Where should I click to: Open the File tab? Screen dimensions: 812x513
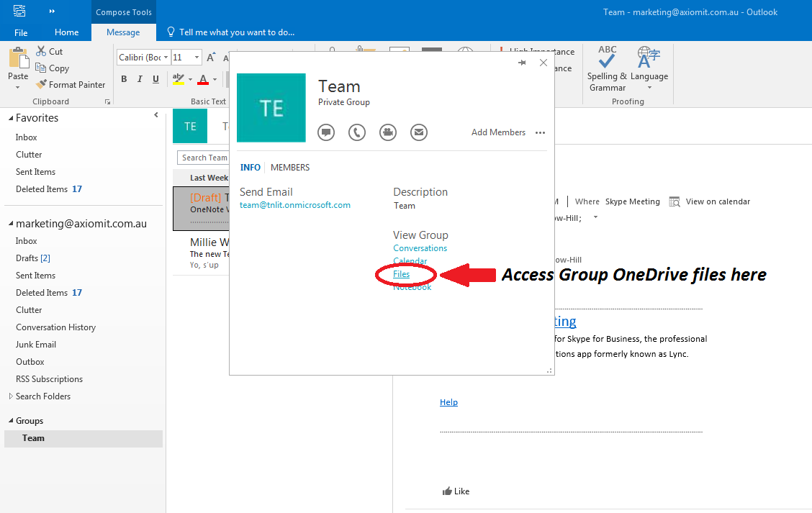pos(21,32)
